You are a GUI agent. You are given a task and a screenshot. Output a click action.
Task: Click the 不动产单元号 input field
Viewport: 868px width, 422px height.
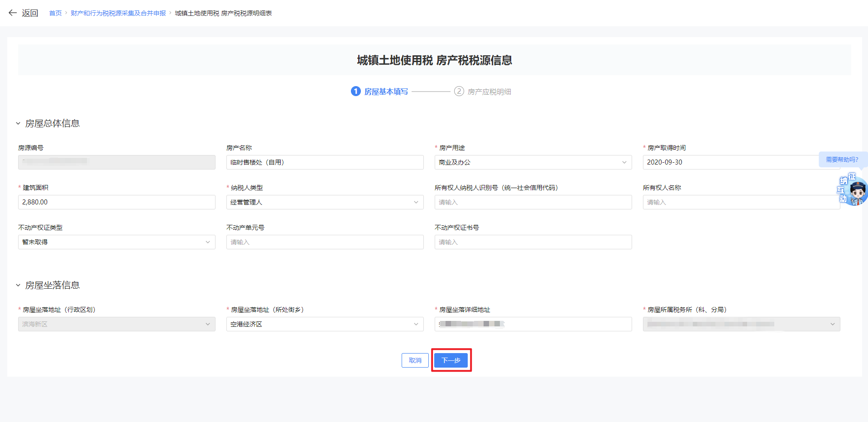pos(324,242)
